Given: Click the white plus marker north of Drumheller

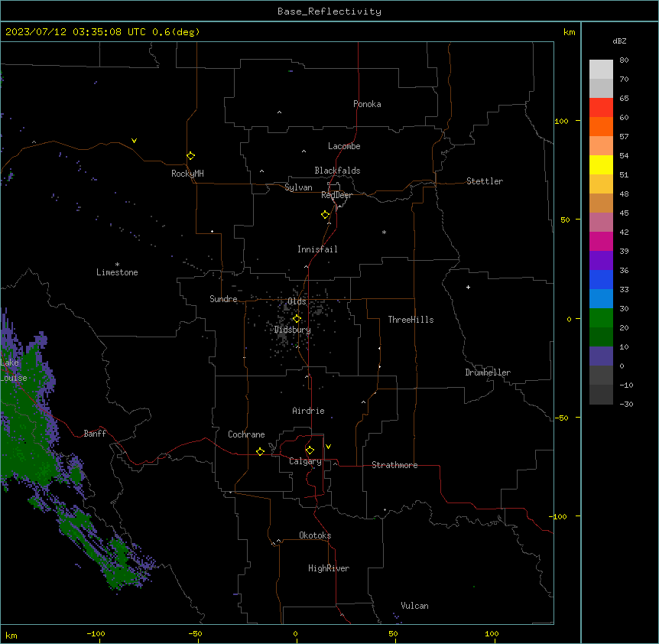Looking at the screenshot, I should coord(468,287).
